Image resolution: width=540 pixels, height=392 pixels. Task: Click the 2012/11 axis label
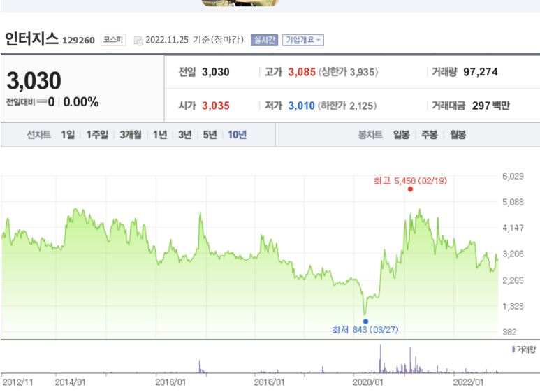18,382
